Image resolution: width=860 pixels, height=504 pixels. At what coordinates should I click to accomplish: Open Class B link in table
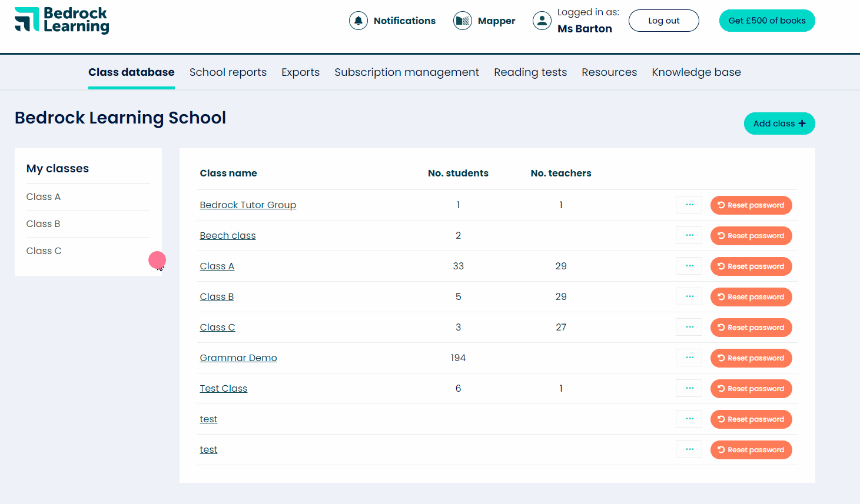(x=217, y=296)
